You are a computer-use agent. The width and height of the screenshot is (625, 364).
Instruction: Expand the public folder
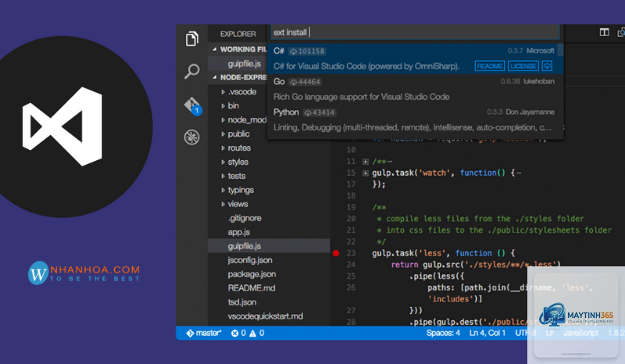[223, 134]
